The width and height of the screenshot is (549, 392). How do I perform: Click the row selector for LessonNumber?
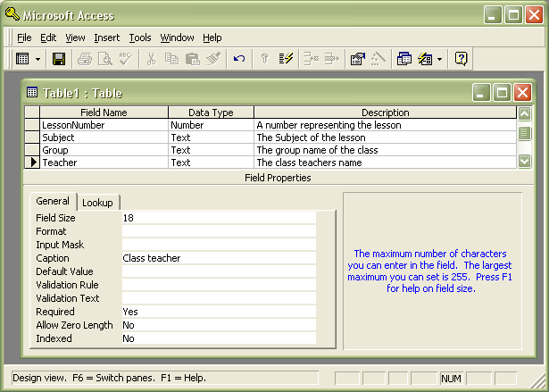[x=32, y=125]
